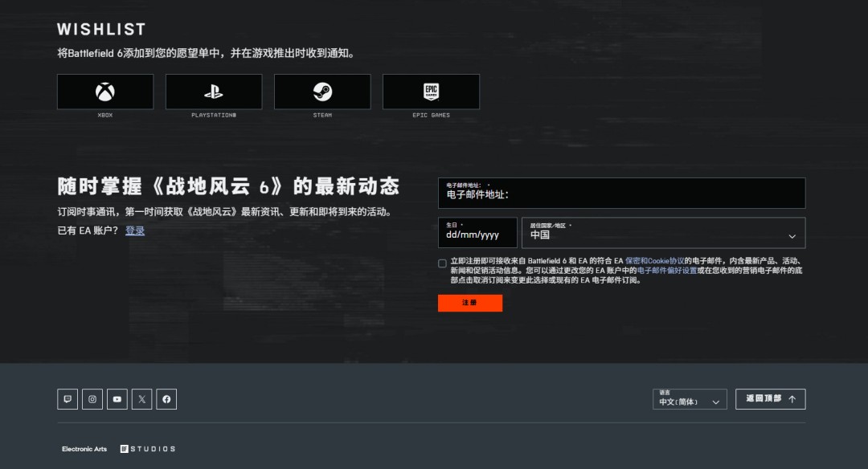Select the PlayStation wishlist icon
The width and height of the screenshot is (868, 469).
213,92
